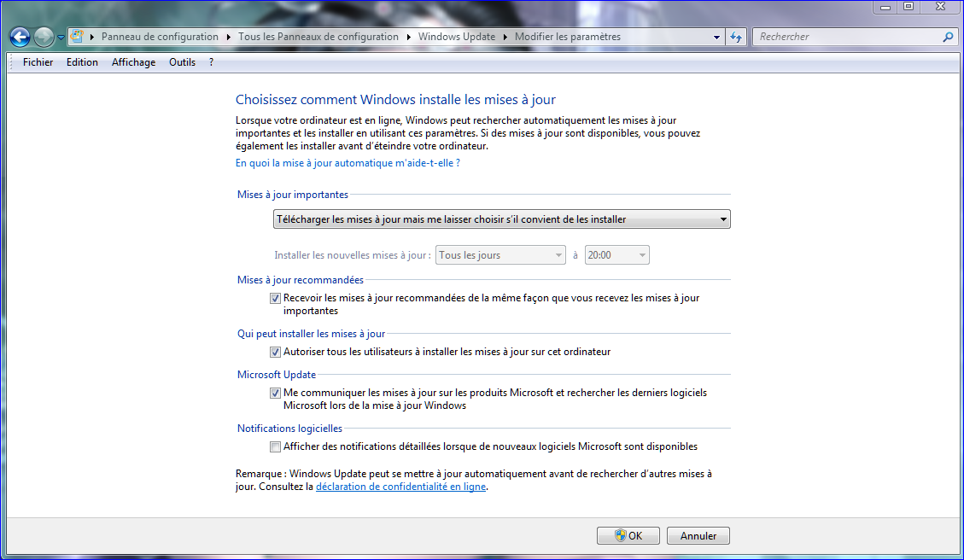Click in the Rechercher search field
The width and height of the screenshot is (964, 560).
point(849,37)
